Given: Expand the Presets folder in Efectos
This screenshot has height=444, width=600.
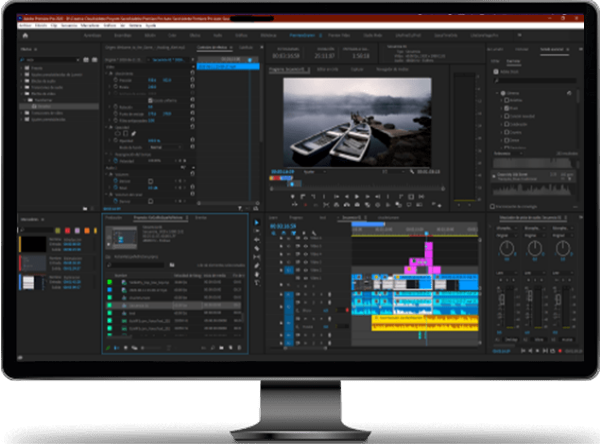Looking at the screenshot, I should click(21, 68).
